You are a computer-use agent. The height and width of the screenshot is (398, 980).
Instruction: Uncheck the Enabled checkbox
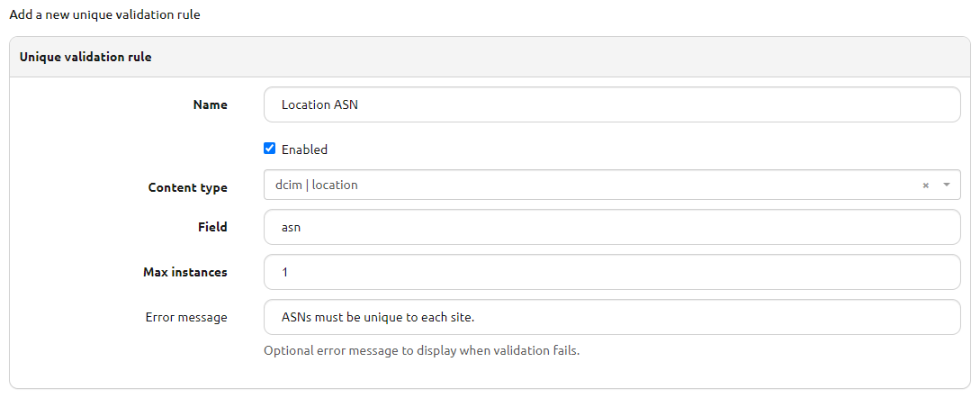(x=269, y=149)
